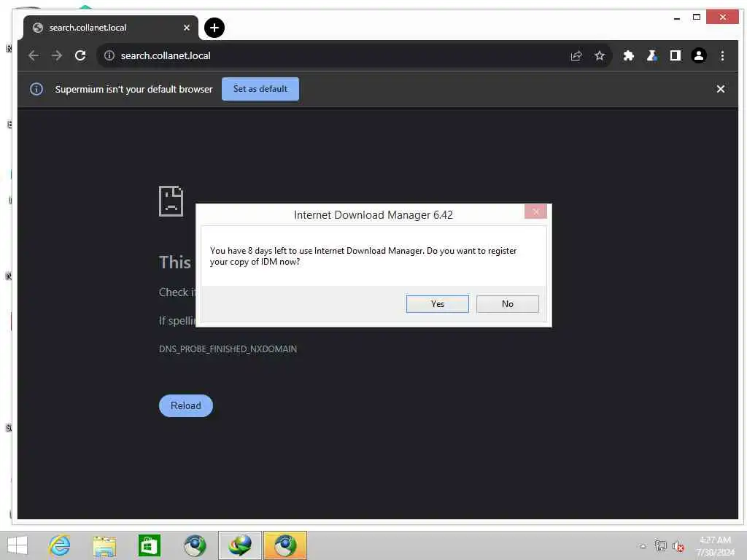Minimize the Supermium browser window
747x560 pixels.
676,17
